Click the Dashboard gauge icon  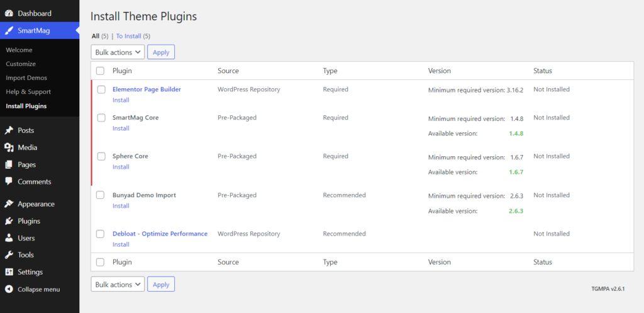click(9, 14)
